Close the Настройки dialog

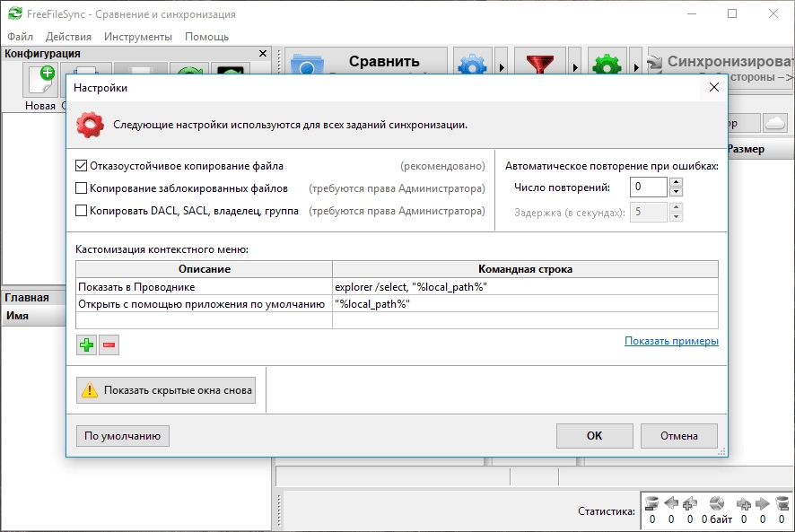click(x=714, y=87)
